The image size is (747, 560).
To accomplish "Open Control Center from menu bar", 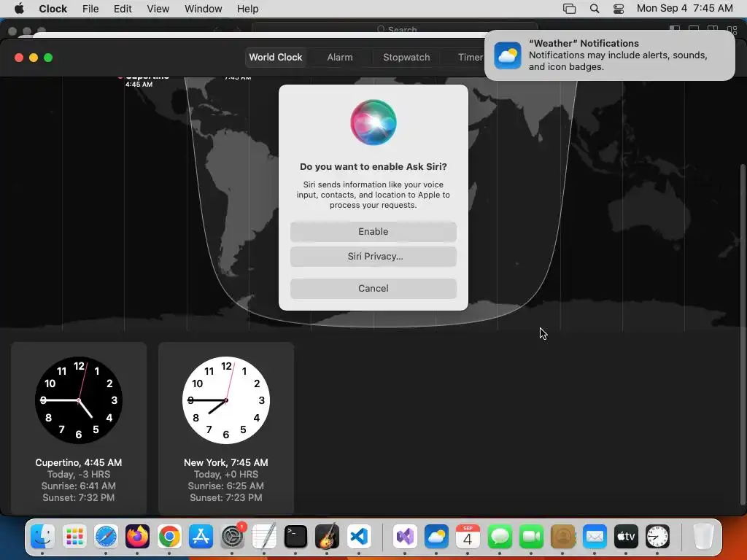I will coord(619,9).
